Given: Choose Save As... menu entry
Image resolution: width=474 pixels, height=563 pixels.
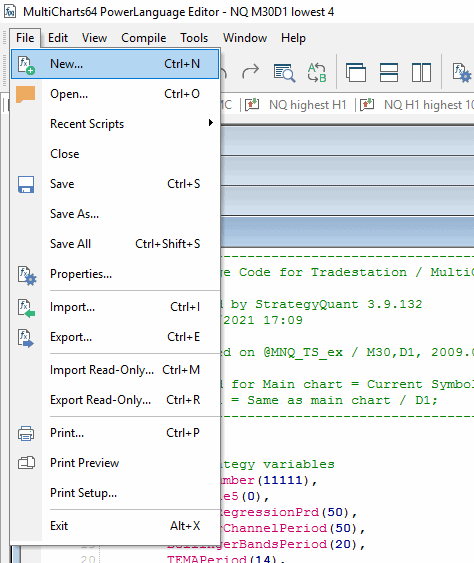Looking at the screenshot, I should (x=115, y=214).
